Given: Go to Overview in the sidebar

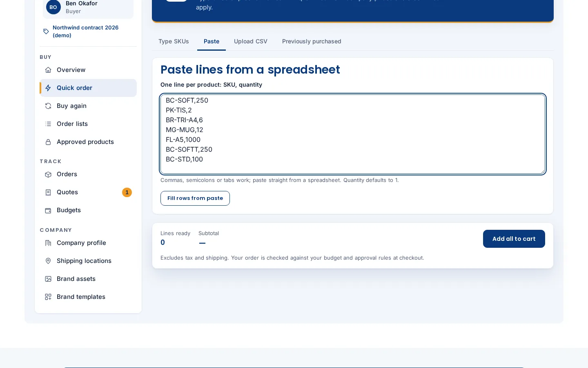Looking at the screenshot, I should [88, 70].
